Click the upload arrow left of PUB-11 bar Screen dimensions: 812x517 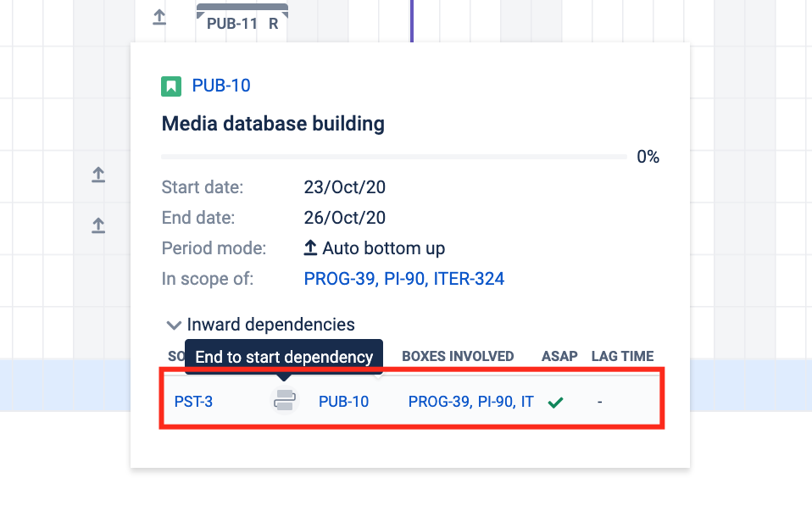coord(159,17)
